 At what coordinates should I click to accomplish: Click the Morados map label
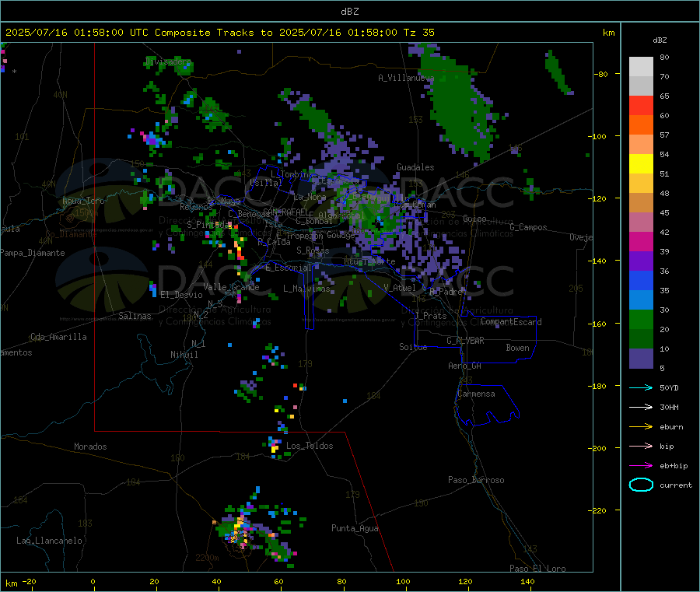(90, 447)
